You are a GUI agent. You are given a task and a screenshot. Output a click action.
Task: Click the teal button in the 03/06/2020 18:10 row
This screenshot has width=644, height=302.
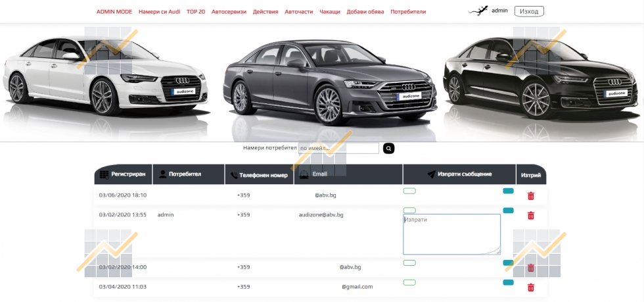(508, 191)
